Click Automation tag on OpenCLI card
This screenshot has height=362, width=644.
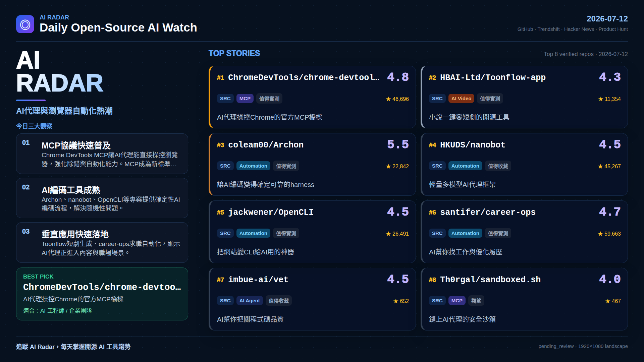(x=253, y=233)
